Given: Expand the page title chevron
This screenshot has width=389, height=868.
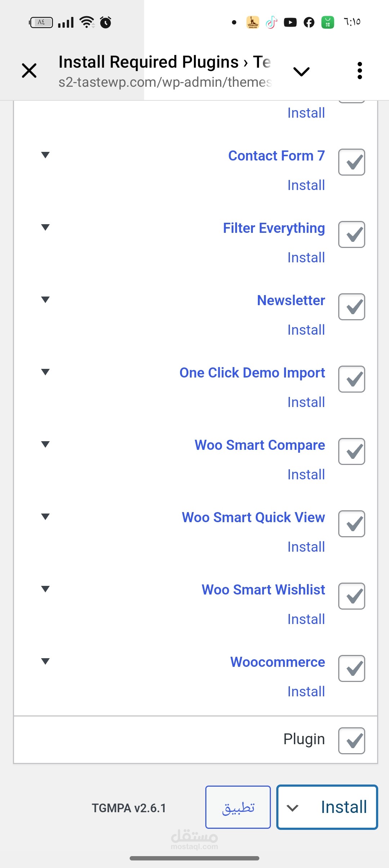Looking at the screenshot, I should click(x=301, y=72).
